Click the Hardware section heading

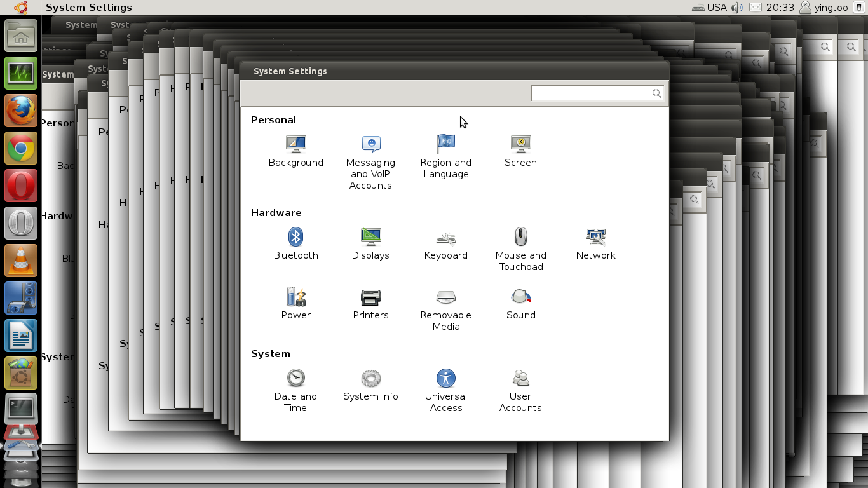click(276, 212)
